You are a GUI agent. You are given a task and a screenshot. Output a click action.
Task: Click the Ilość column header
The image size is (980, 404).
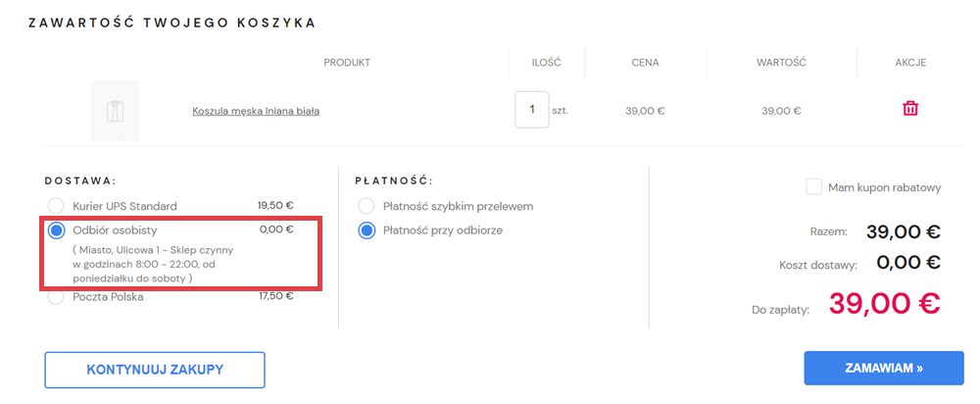point(546,63)
